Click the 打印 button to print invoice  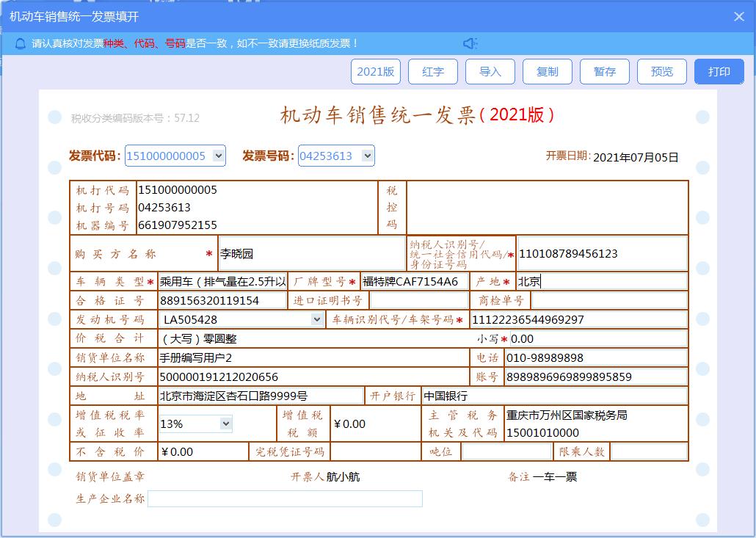tap(719, 71)
